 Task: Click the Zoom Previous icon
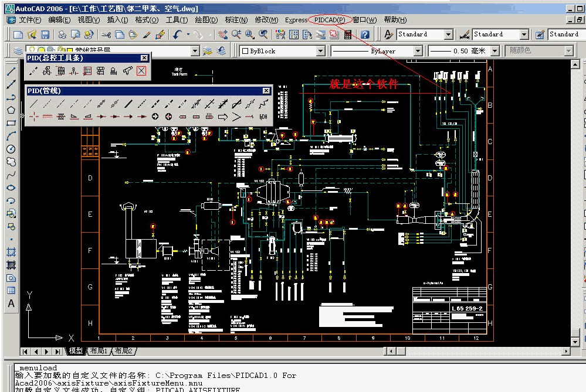[x=263, y=35]
